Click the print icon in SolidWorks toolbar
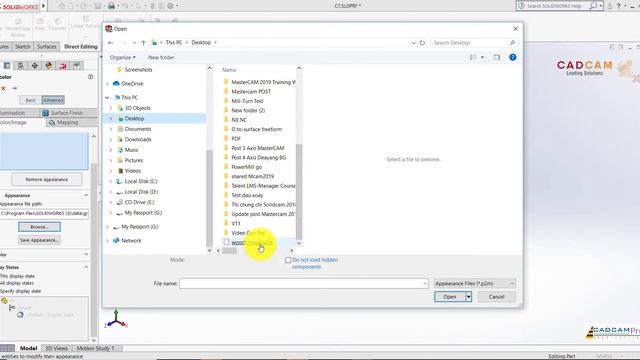The image size is (640, 360). (111, 6)
